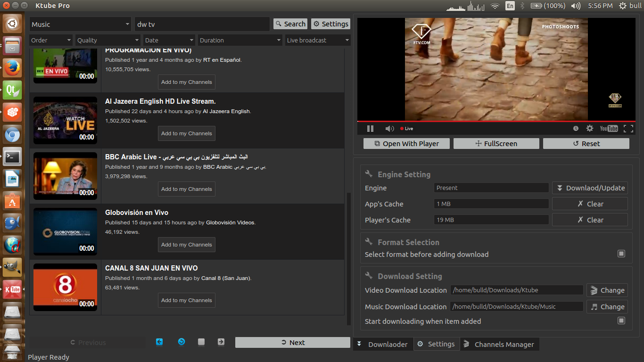Open the Canal 8 canalocho thumbnail
Viewport: 644px width, 362px height.
65,287
